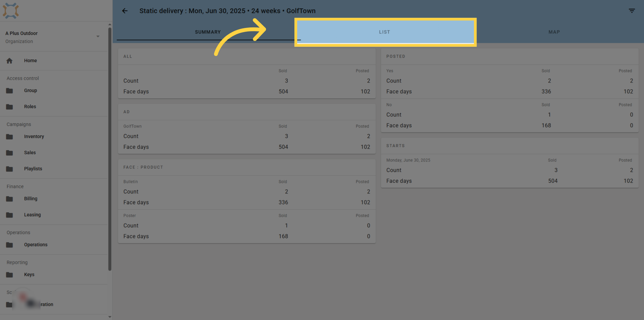The height and width of the screenshot is (320, 644).
Task: Click the Finance section label
Action: [15, 186]
